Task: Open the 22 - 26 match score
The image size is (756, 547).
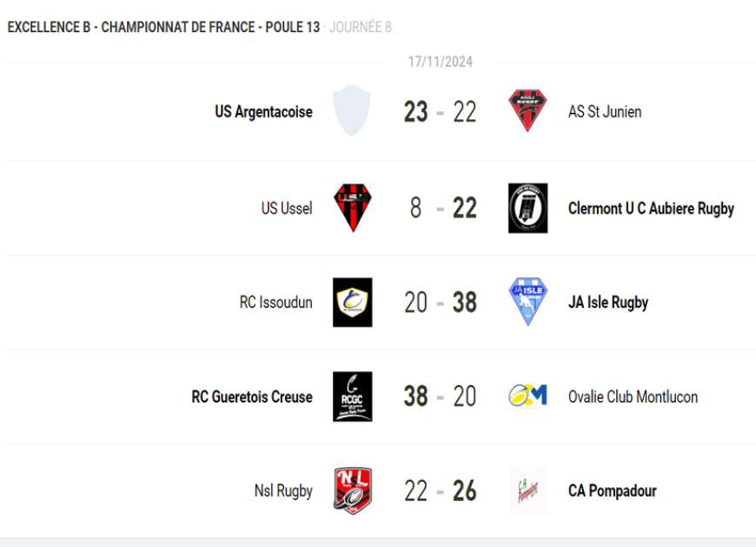Action: pos(440,490)
